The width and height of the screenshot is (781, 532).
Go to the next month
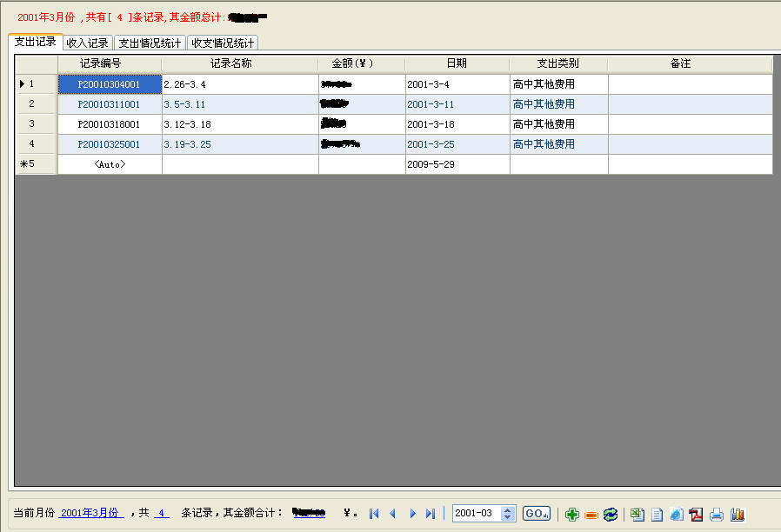[x=412, y=513]
